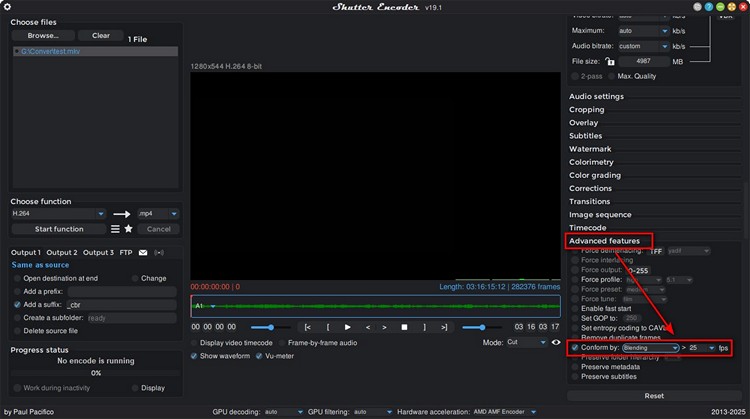Screen dimensions: 750x419
Task: Uncheck Show waveform
Action: 194,356
